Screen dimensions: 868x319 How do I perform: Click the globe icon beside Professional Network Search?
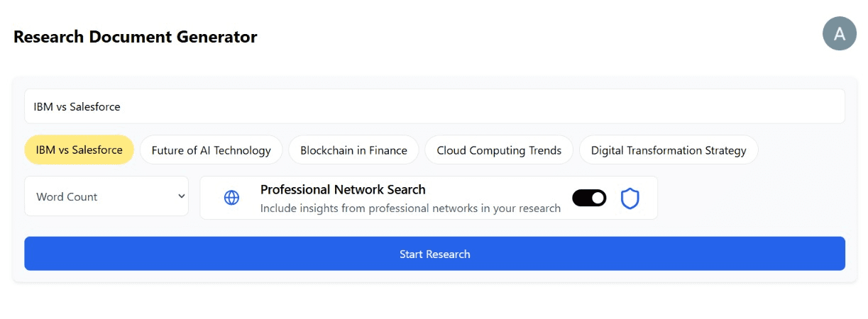click(231, 198)
